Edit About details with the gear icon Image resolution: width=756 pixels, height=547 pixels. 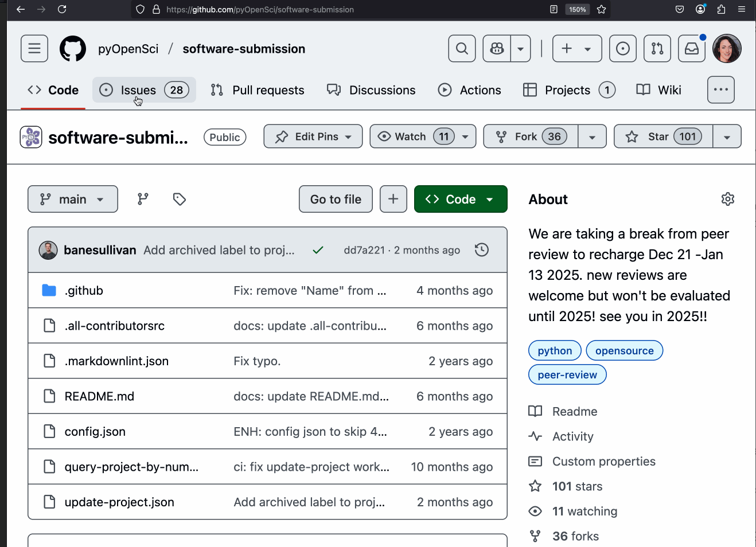point(728,199)
